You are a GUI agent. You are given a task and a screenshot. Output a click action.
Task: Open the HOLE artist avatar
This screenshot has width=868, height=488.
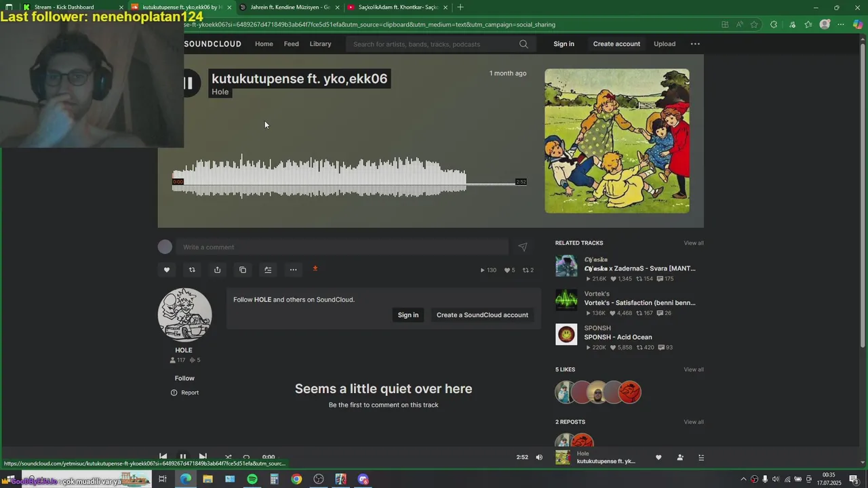[184, 314]
